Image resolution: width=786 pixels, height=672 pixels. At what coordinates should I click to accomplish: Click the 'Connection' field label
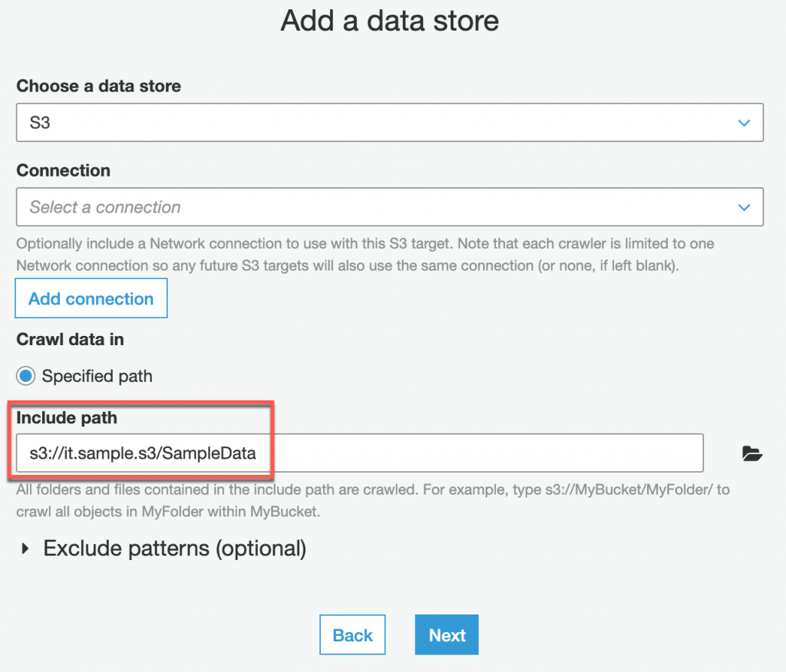[64, 170]
